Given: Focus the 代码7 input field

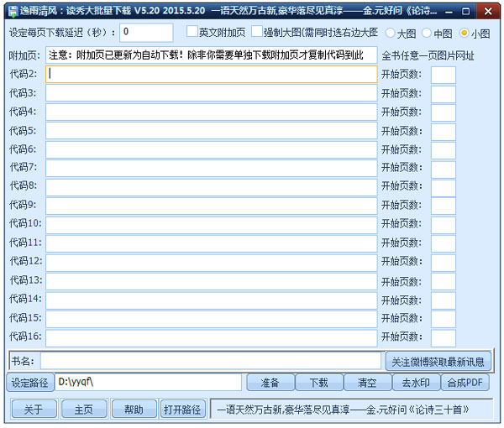Looking at the screenshot, I should (211, 168).
